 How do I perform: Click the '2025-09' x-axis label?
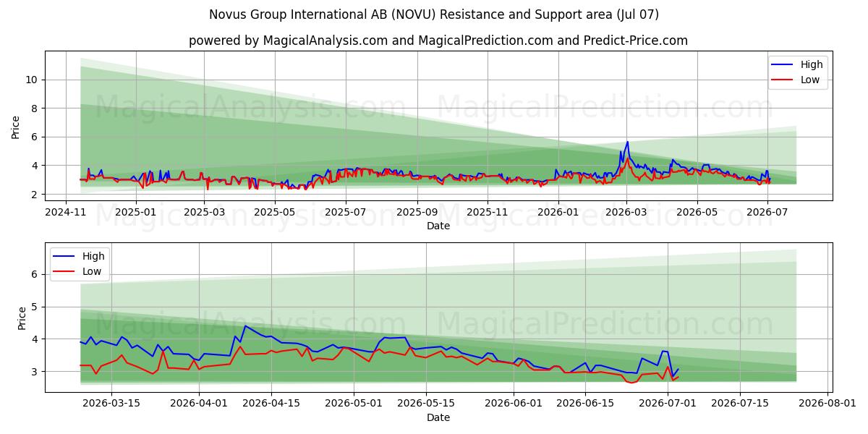pos(417,213)
